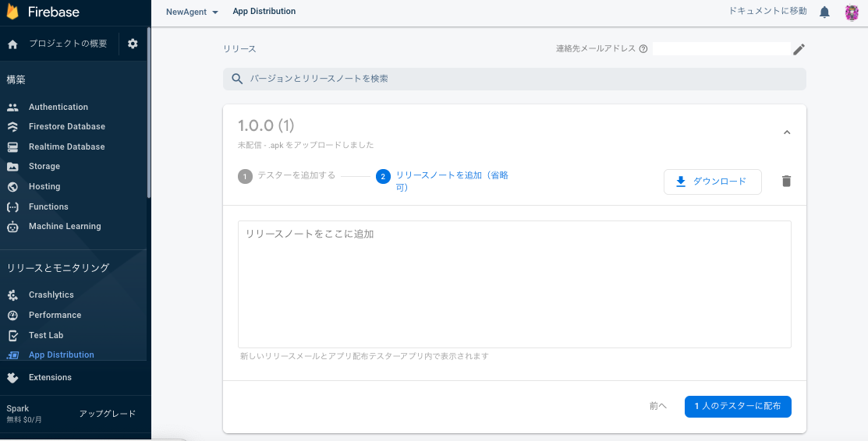868x441 pixels.
Task: Click the home icon beside プロジェクトの概要
Action: click(x=12, y=44)
